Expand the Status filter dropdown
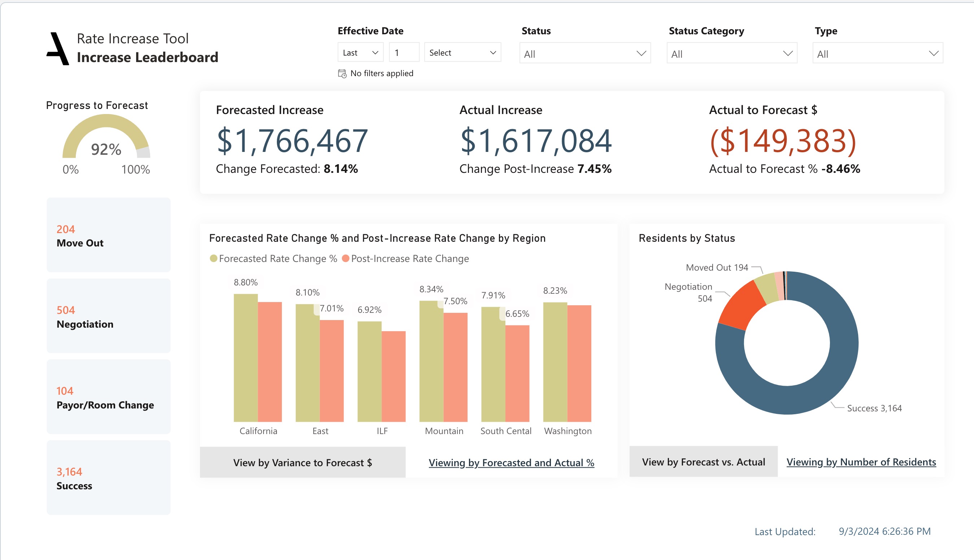This screenshot has height=560, width=974. click(x=584, y=53)
